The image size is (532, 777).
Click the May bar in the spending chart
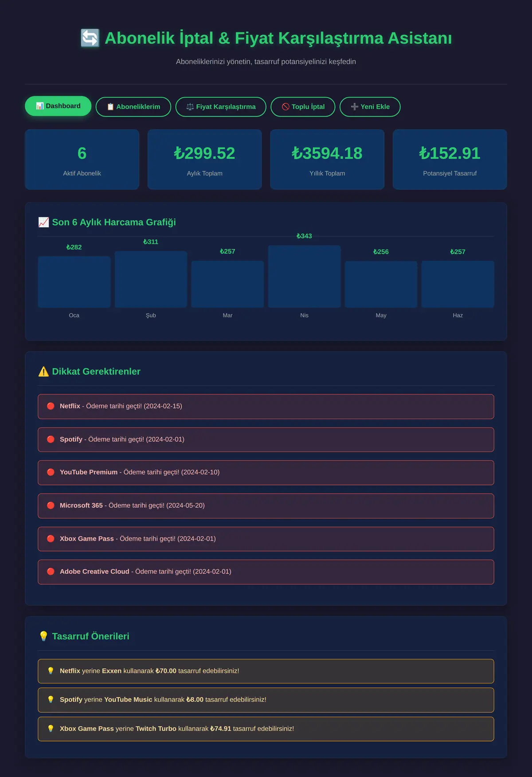coord(381,285)
